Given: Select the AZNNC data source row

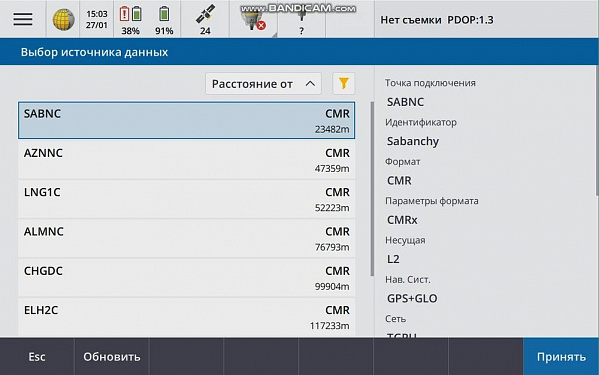Looking at the screenshot, I should [186, 160].
